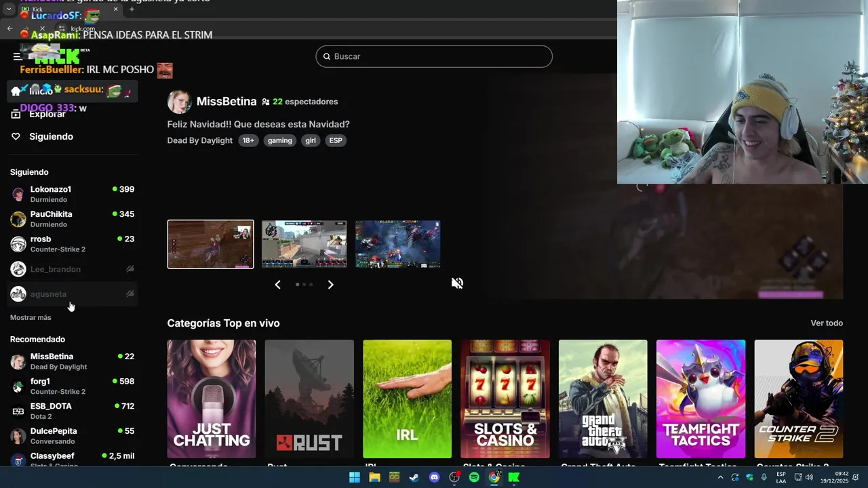Stop loading the page with X button
The width and height of the screenshot is (868, 488).
(42, 28)
